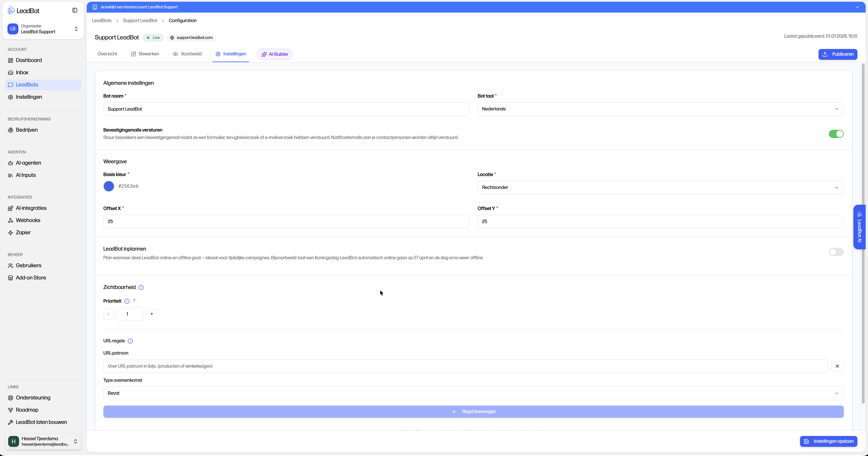Click the LeadBot logo icon
This screenshot has height=456, width=868.
click(x=11, y=10)
